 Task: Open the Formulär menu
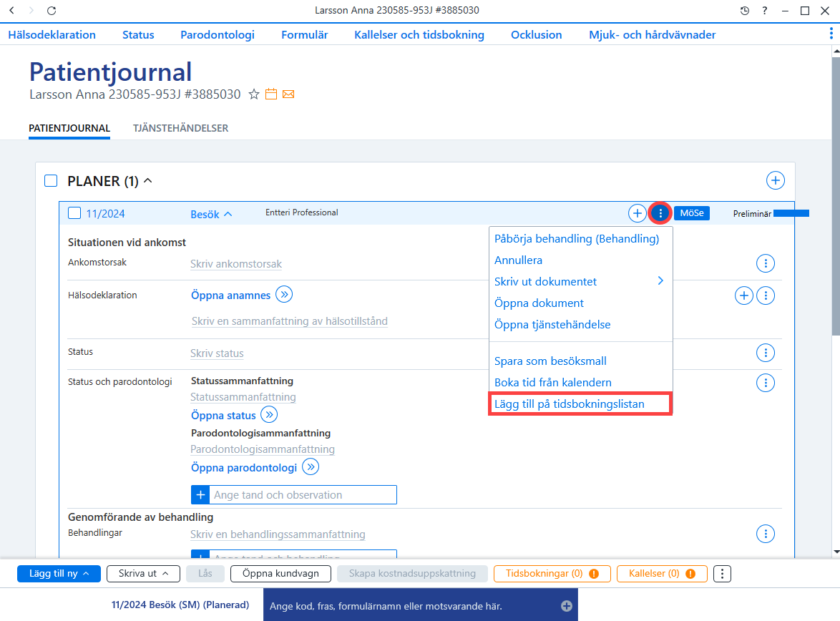point(304,35)
